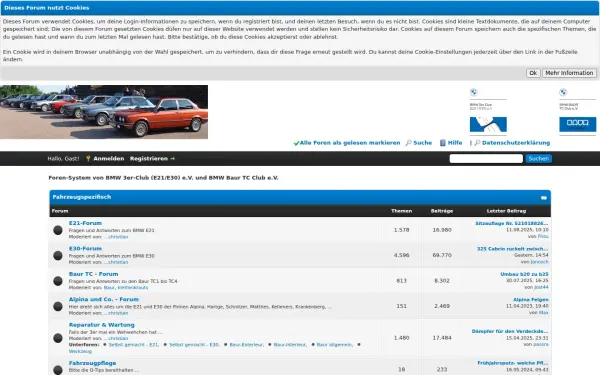Open user Janosch's profile in the E30 row

coord(539,262)
